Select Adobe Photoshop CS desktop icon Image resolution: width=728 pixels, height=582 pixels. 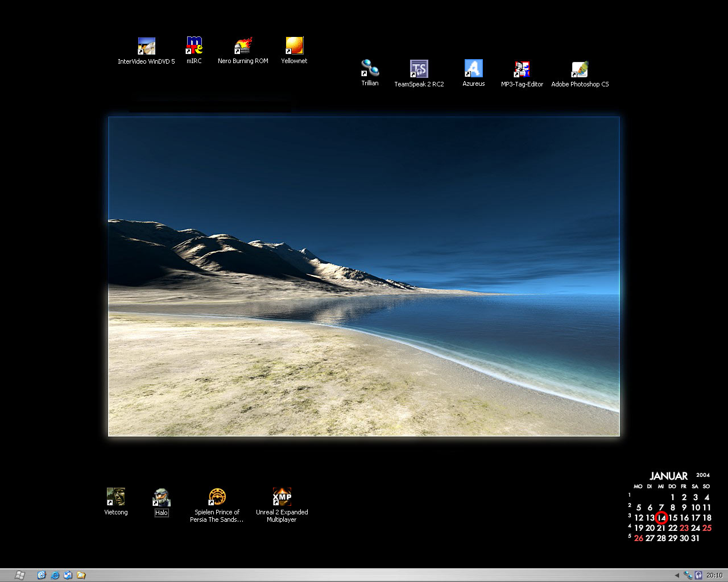580,69
